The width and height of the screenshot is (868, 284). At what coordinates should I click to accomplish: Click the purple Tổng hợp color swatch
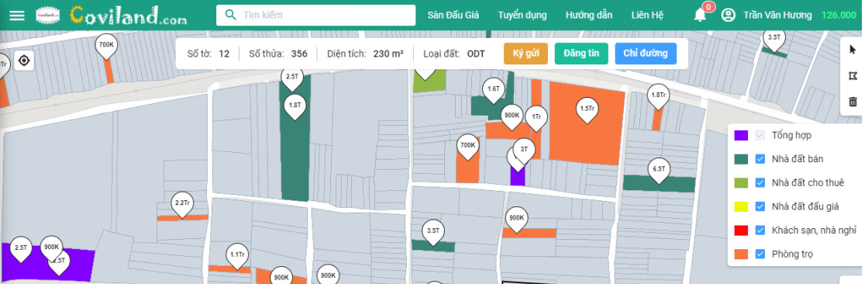point(741,135)
